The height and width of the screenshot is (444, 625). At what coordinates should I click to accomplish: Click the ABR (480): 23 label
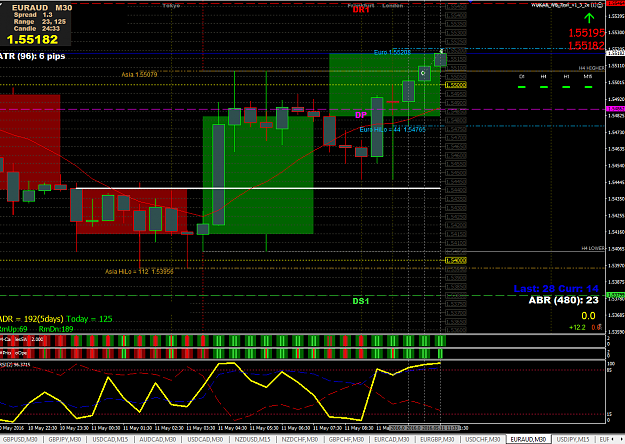coord(563,300)
